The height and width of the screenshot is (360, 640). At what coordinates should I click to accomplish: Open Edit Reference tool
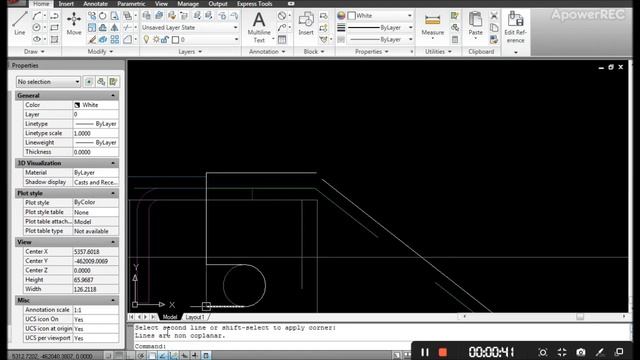pos(516,27)
